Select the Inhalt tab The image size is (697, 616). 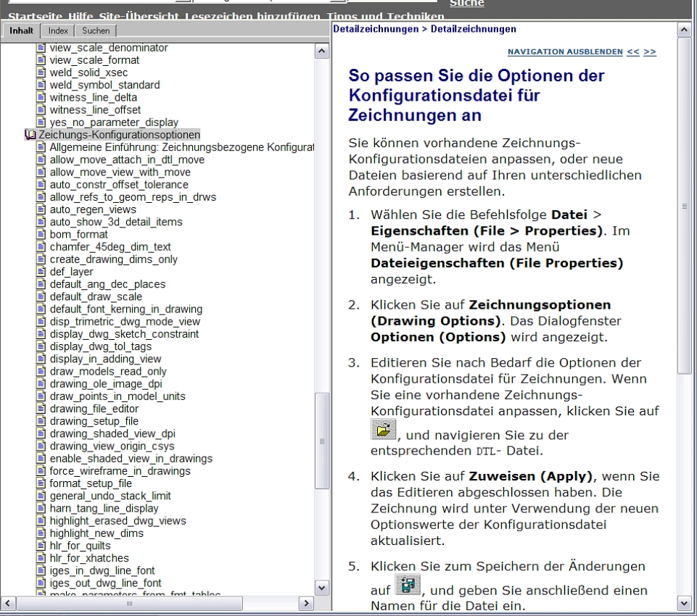(x=21, y=30)
